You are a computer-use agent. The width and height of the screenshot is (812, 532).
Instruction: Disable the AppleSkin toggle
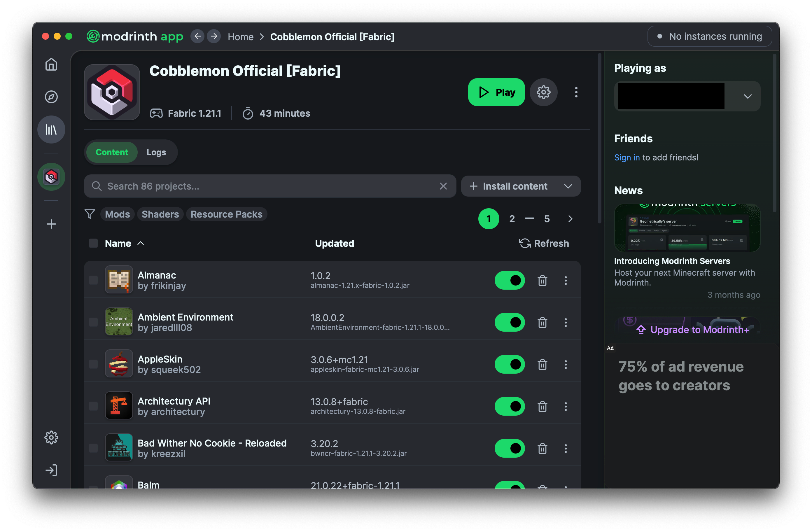click(x=510, y=365)
